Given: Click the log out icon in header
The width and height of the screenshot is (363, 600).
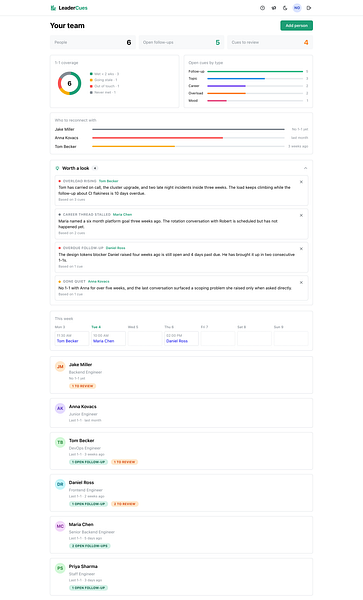Looking at the screenshot, I should 309,8.
